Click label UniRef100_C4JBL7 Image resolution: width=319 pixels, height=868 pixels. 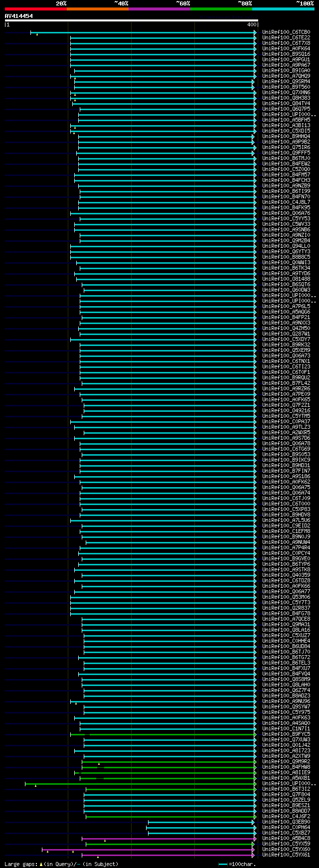[x=286, y=202]
